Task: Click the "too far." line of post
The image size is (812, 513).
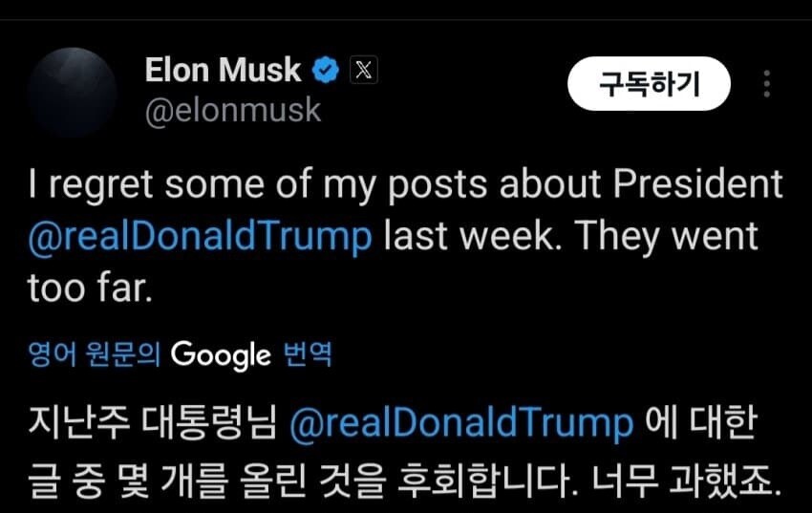Action: point(90,289)
